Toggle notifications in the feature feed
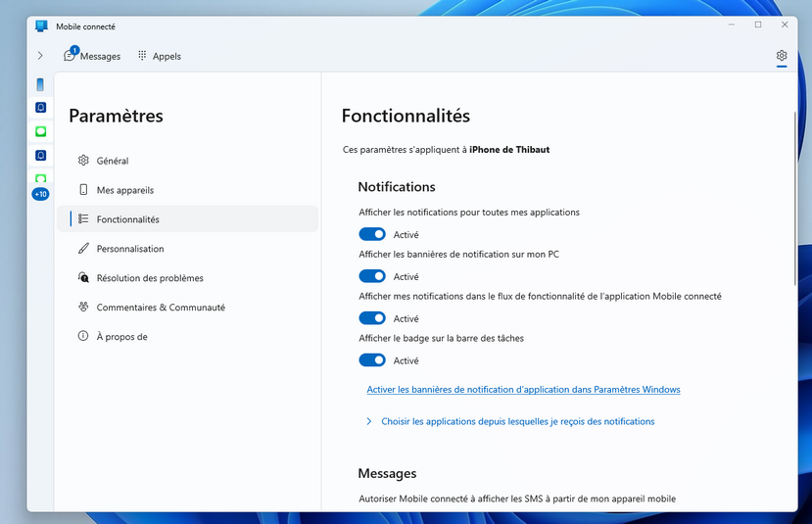The image size is (812, 524). (372, 318)
